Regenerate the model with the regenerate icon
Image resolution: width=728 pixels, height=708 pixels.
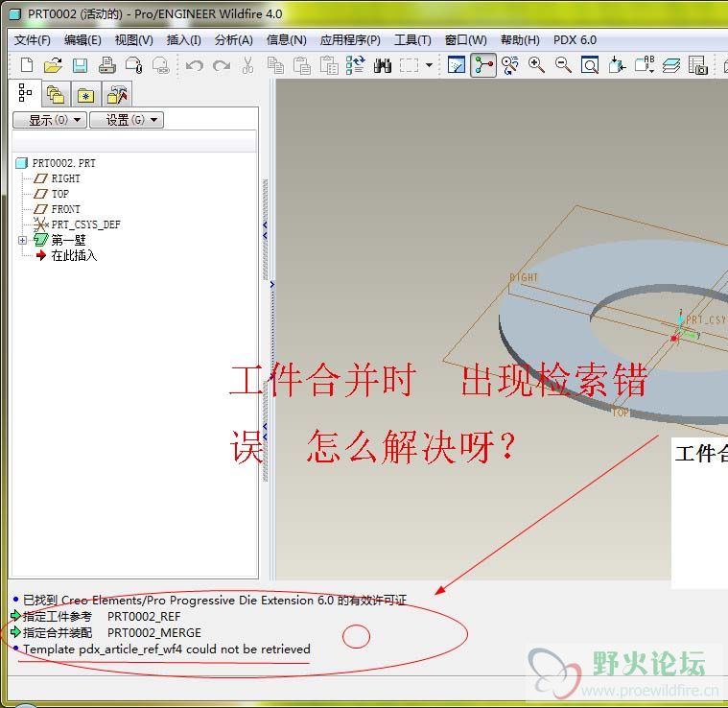click(x=356, y=65)
